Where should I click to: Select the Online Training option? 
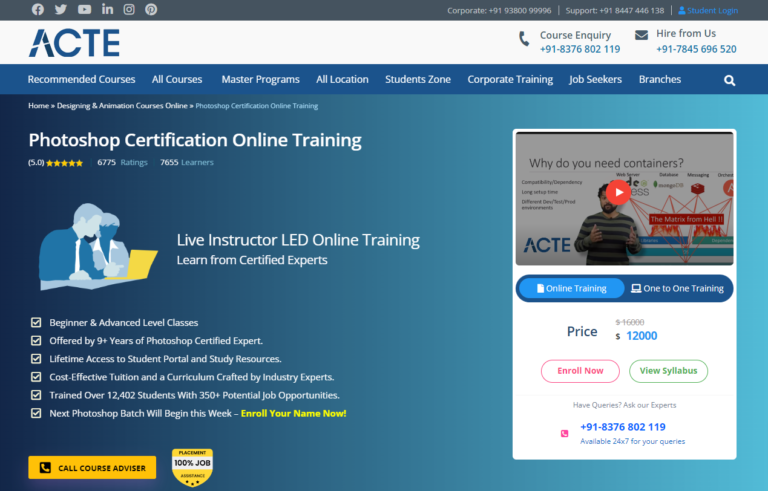coord(571,288)
